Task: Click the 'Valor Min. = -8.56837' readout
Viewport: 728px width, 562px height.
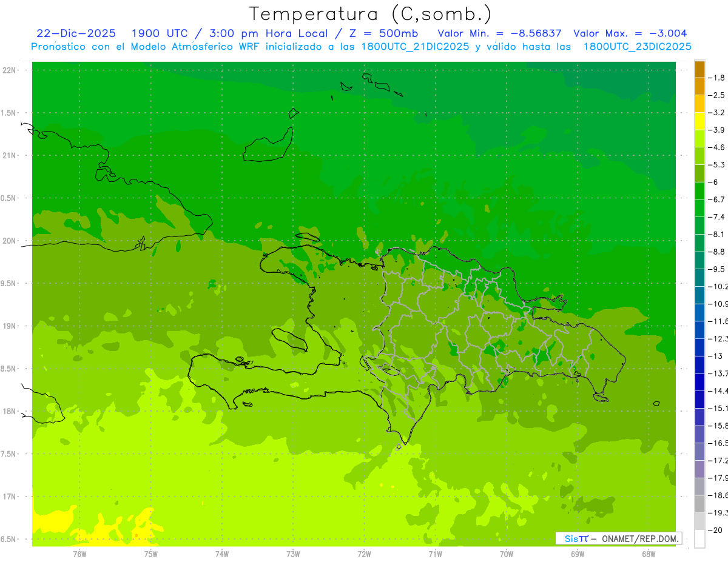Action: 499,33
